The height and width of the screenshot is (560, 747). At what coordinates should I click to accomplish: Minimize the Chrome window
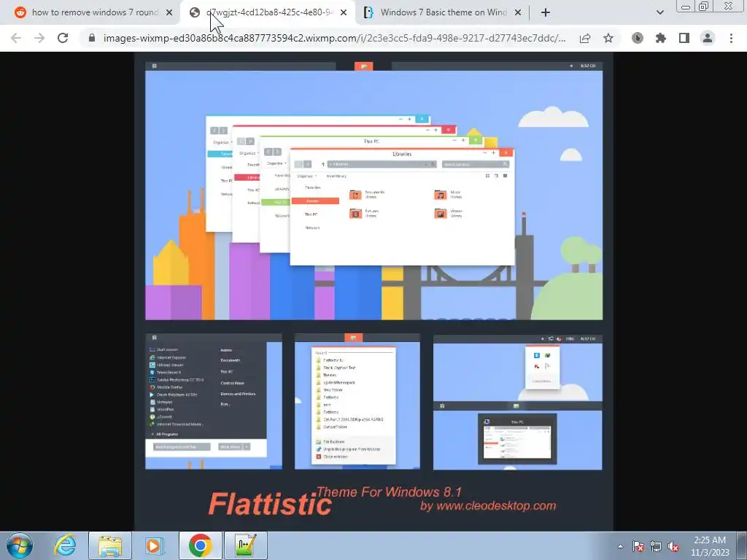pos(686,7)
